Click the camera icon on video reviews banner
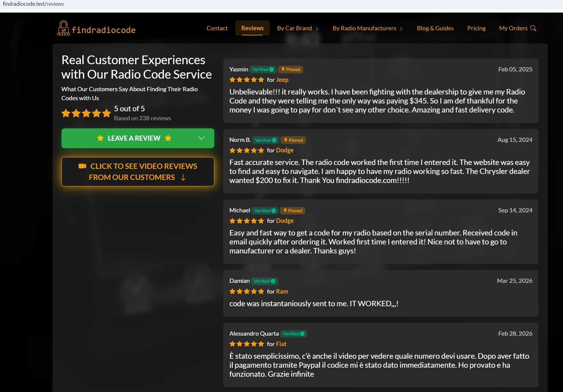Viewport: 563px width, 392px height. [x=82, y=166]
